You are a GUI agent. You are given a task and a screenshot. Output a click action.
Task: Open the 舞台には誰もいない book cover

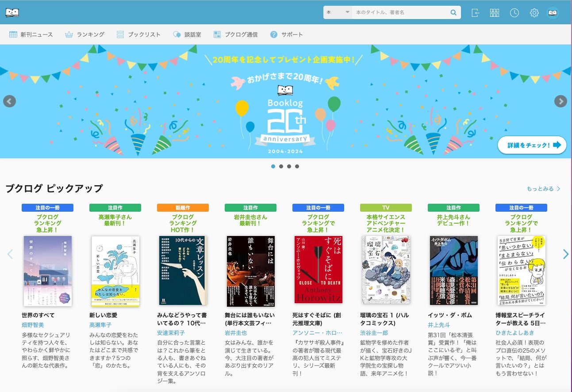pos(250,271)
